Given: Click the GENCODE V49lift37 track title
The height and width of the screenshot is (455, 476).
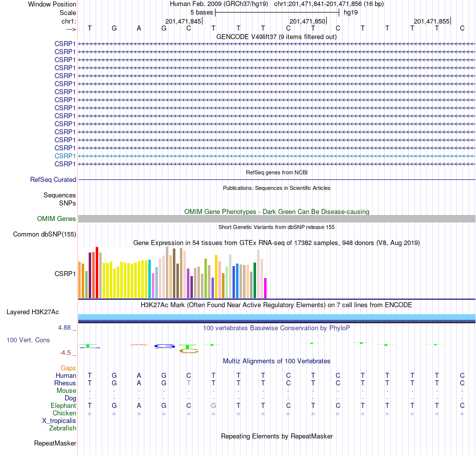Looking at the screenshot, I should [x=276, y=37].
